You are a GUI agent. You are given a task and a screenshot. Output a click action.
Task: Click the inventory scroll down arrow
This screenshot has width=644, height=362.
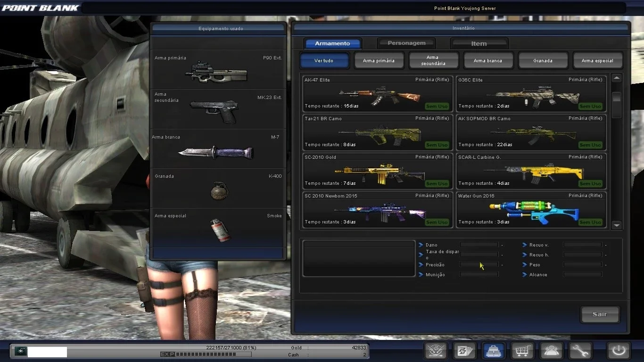click(617, 225)
